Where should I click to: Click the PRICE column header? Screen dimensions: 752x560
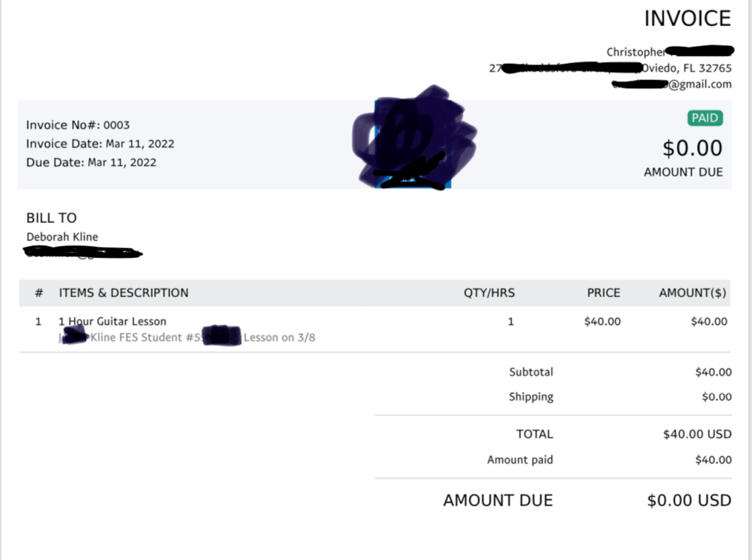(604, 292)
